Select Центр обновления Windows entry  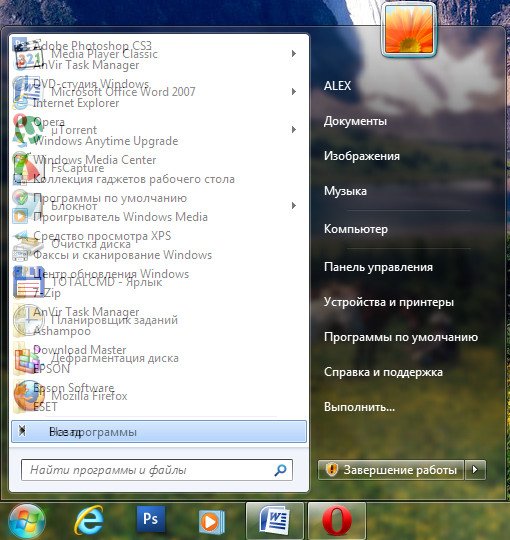pos(111,274)
